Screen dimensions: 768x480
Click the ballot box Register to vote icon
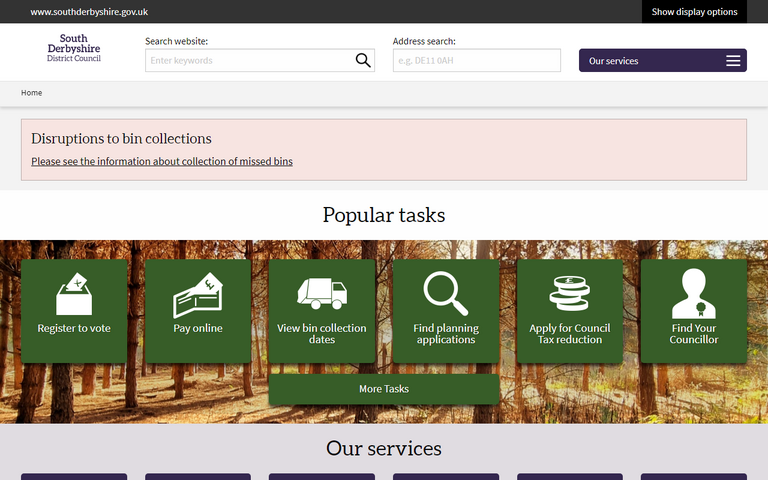74,293
